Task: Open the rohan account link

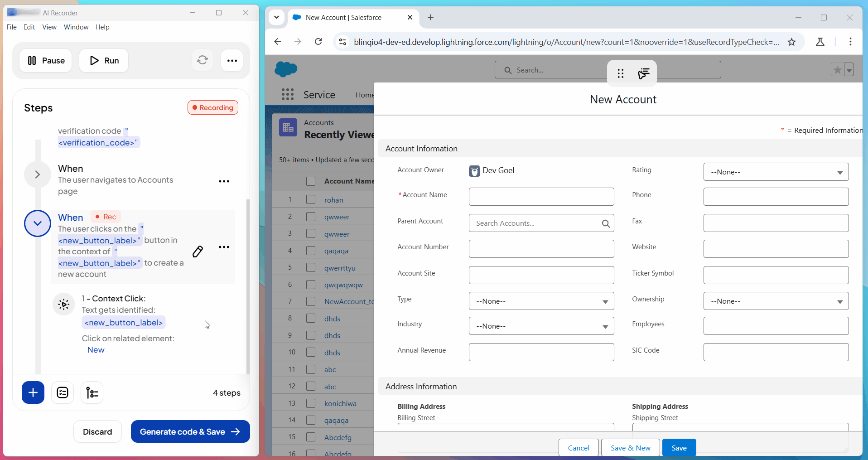Action: pyautogui.click(x=334, y=200)
